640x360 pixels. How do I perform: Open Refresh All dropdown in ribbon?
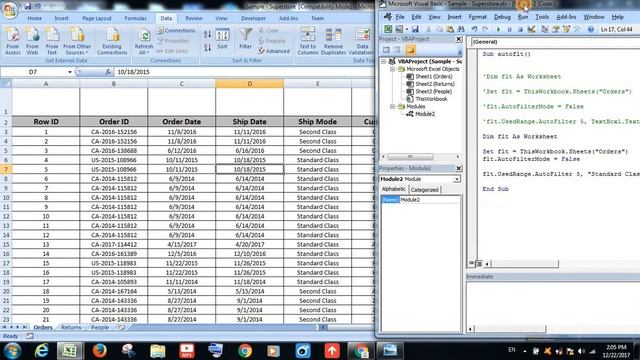click(144, 42)
